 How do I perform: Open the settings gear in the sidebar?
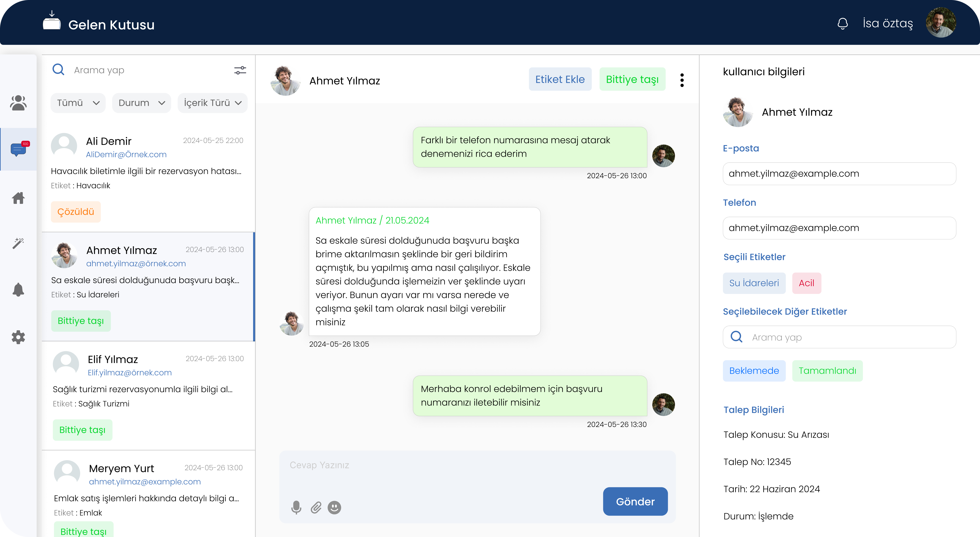[18, 337]
